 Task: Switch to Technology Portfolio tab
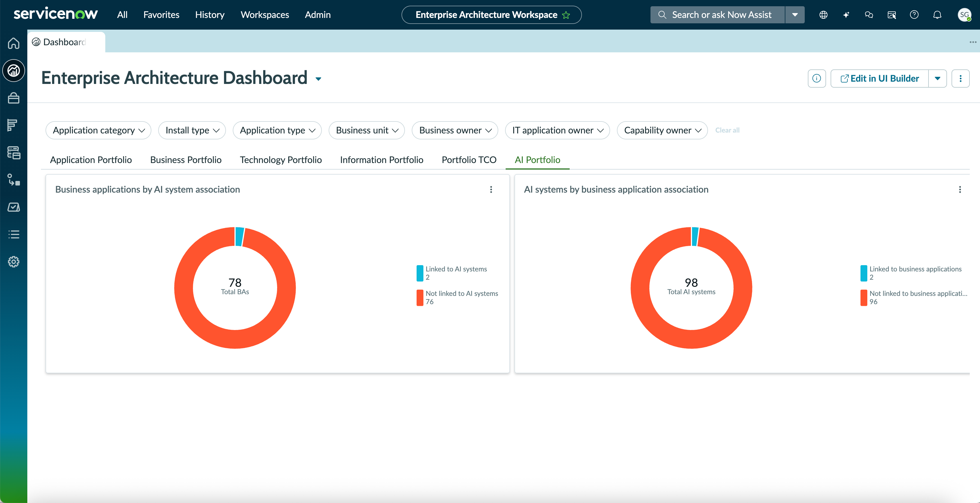click(281, 160)
